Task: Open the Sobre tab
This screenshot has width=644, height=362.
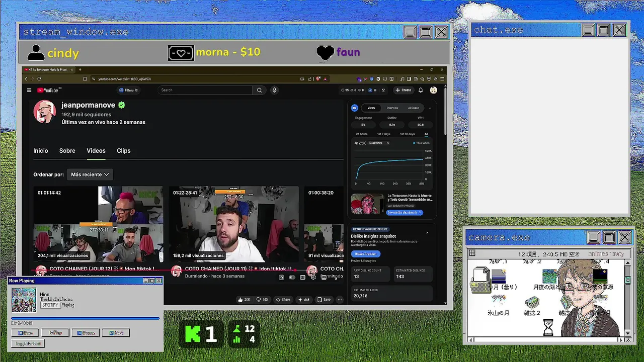Action: coord(67,151)
